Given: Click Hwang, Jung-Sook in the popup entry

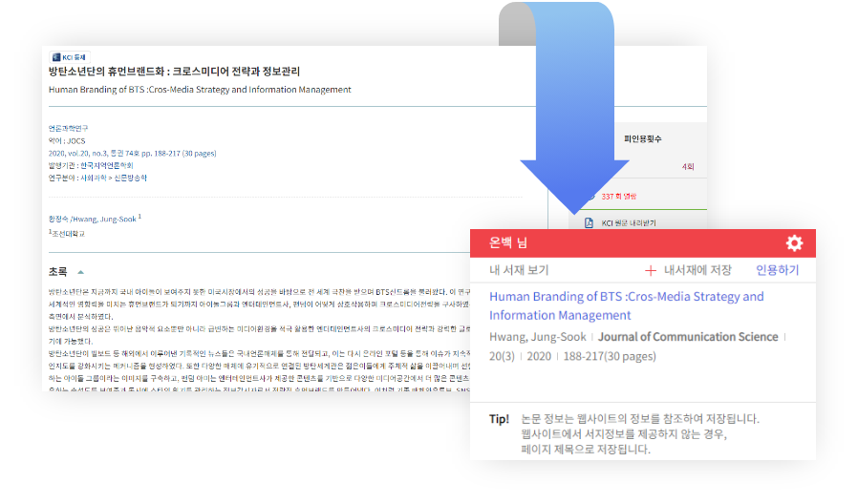Looking at the screenshot, I should tap(537, 337).
